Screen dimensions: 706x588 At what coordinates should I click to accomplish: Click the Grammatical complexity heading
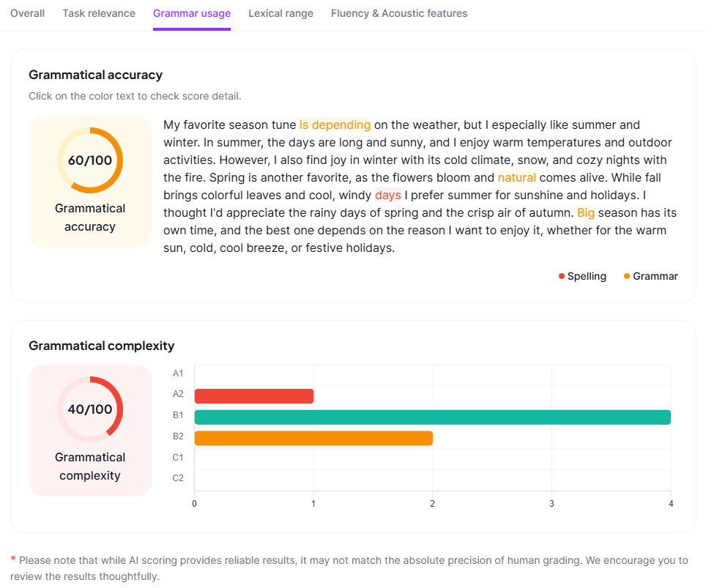click(101, 346)
